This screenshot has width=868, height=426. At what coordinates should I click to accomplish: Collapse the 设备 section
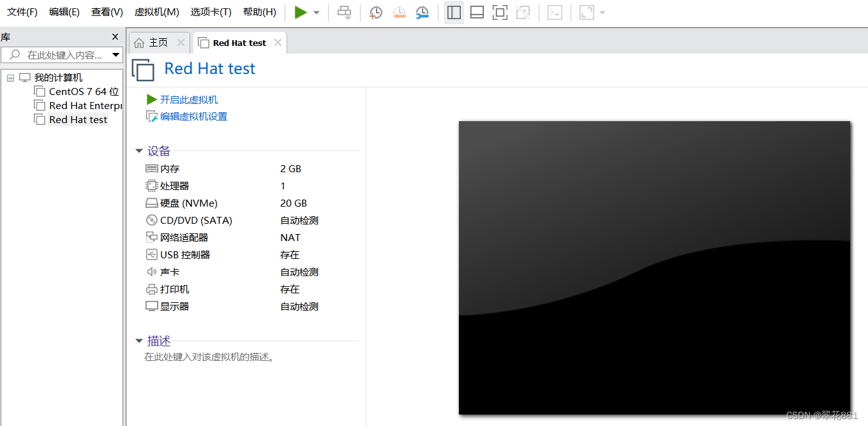139,151
